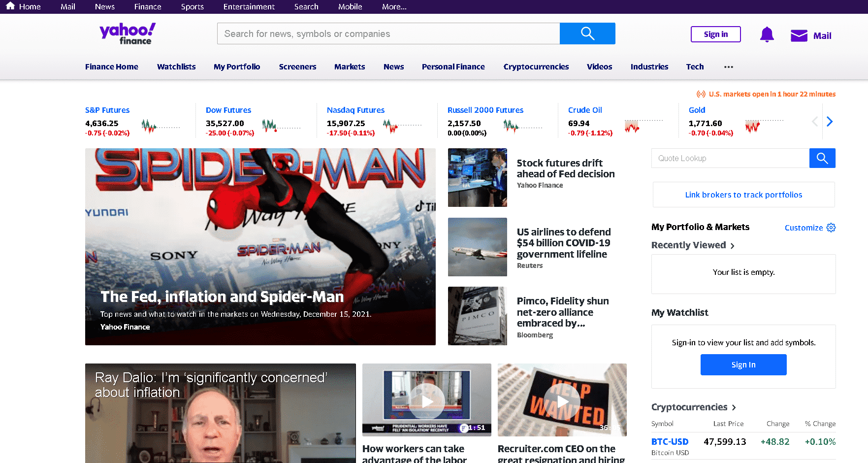Image resolution: width=868 pixels, height=463 pixels.
Task: Open the PIMCO sign news thumbnail
Action: tap(477, 316)
